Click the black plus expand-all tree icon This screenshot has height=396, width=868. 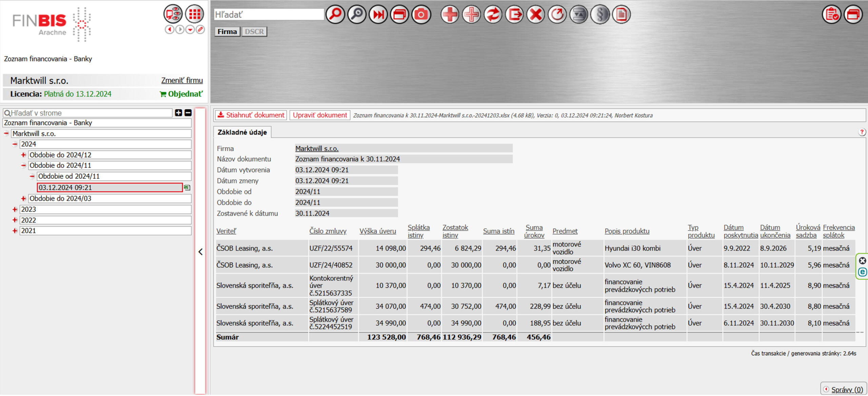pyautogui.click(x=178, y=113)
